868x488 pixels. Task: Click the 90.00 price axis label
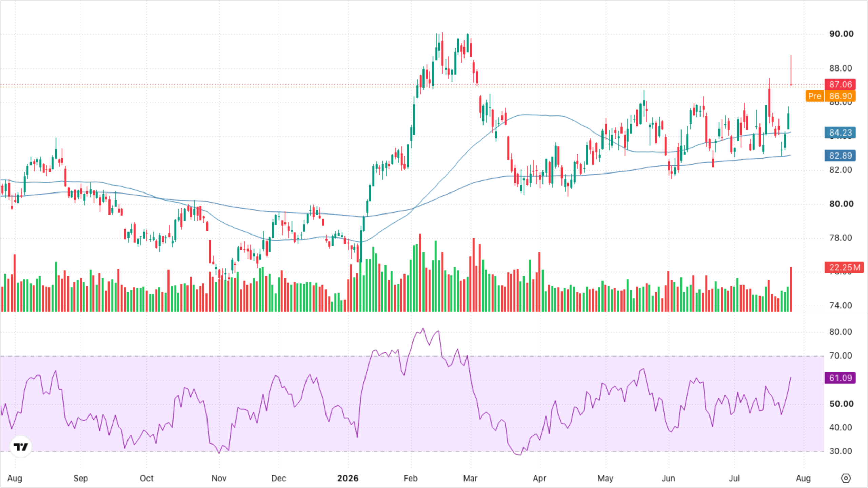(x=842, y=34)
